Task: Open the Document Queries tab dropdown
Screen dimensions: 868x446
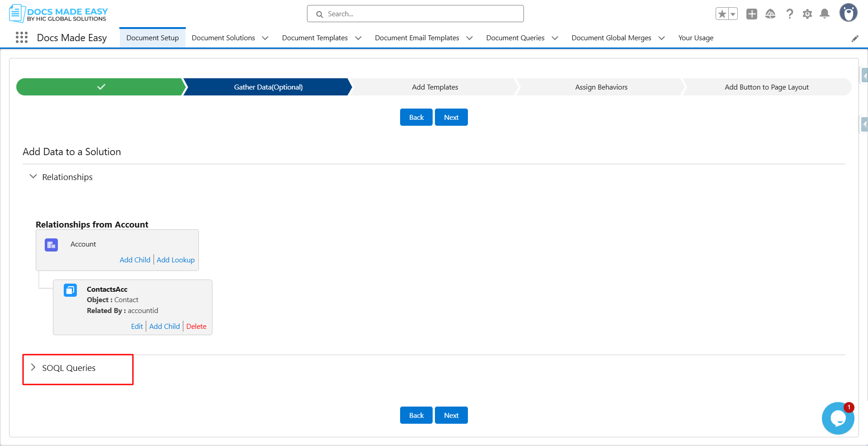Action: 555,38
